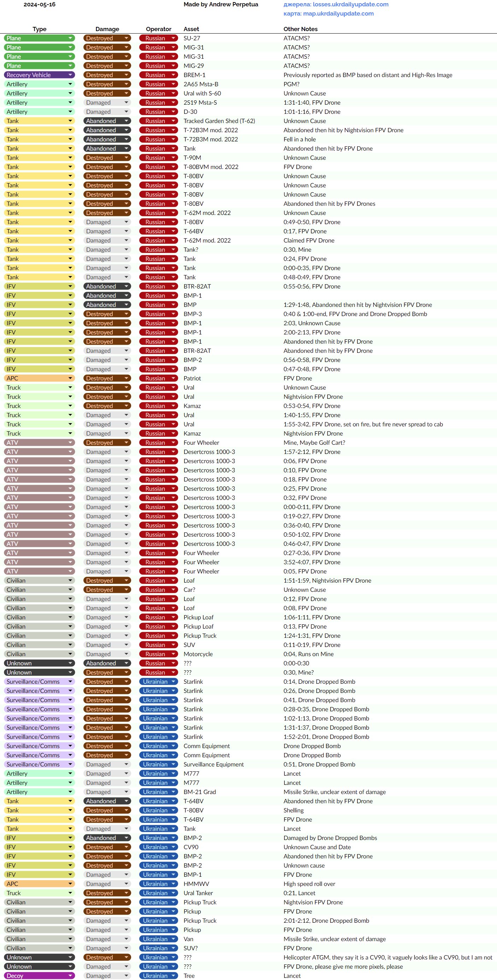
Task: Select the '0:04, Runs on Mine' note
Action: click(x=308, y=654)
